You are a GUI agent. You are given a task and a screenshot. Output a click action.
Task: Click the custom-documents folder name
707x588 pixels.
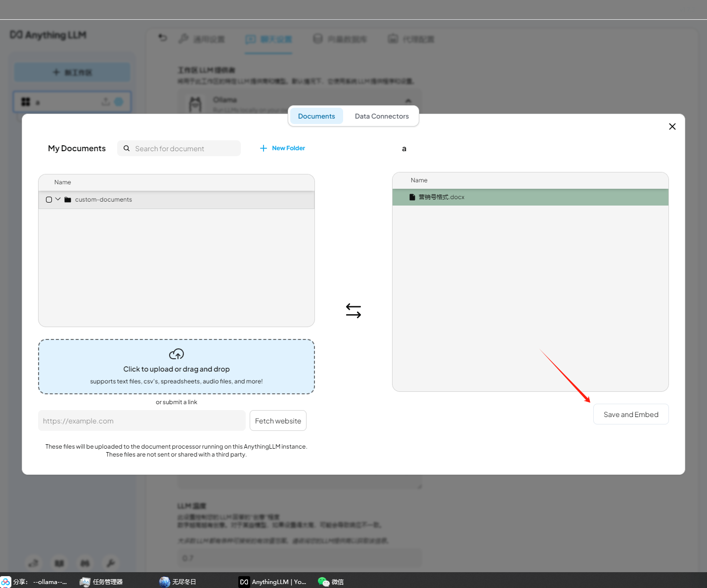(103, 200)
